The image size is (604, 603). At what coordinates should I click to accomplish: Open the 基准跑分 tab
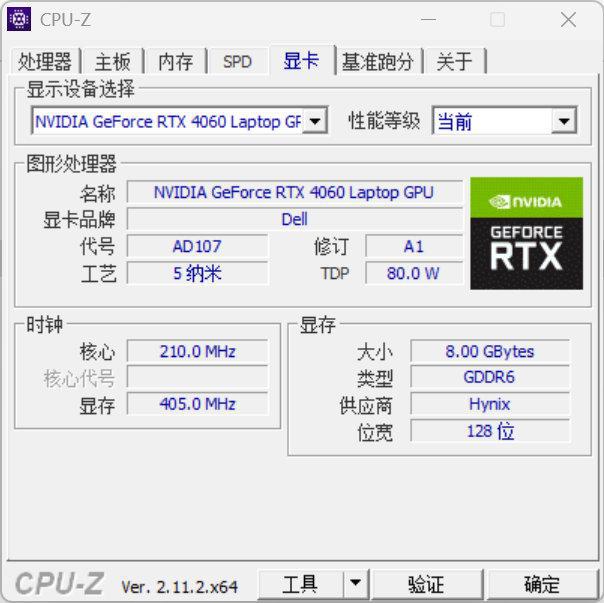377,61
